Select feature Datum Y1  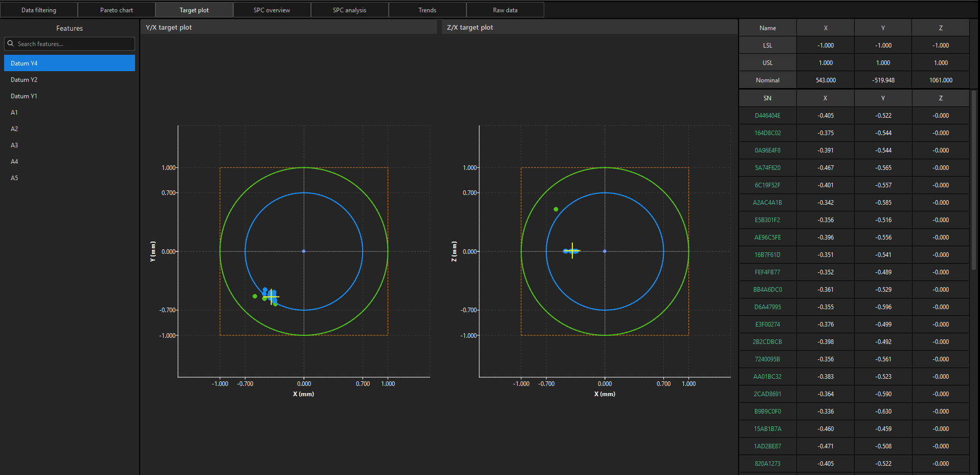tap(70, 96)
